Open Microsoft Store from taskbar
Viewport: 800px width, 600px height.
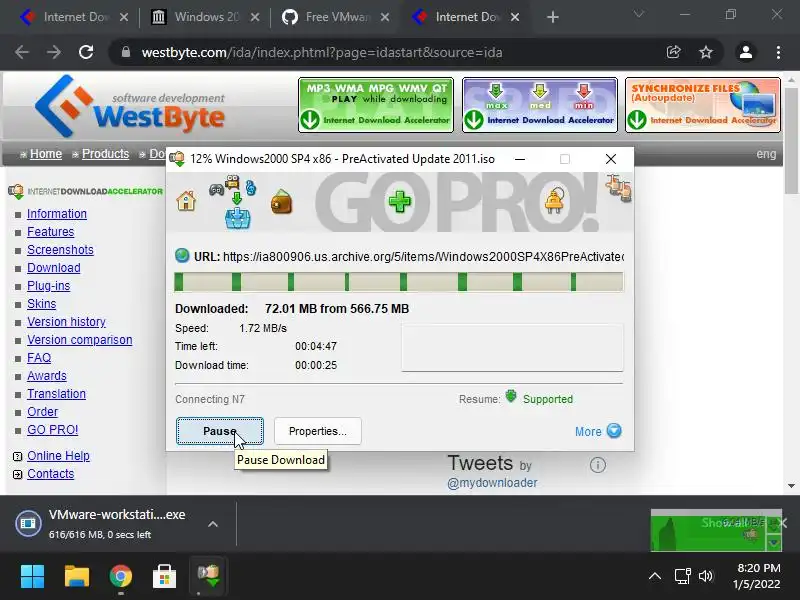pyautogui.click(x=164, y=577)
